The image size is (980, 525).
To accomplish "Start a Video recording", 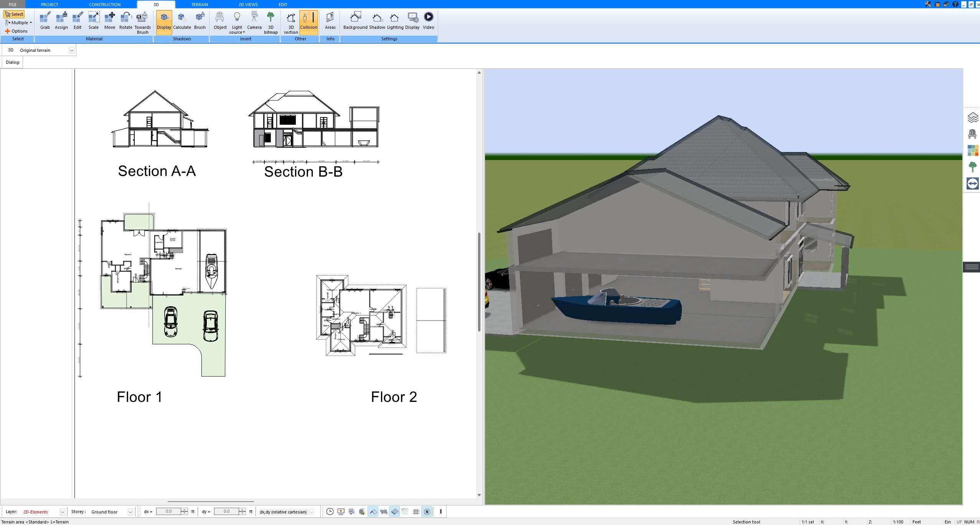I will (x=429, y=20).
